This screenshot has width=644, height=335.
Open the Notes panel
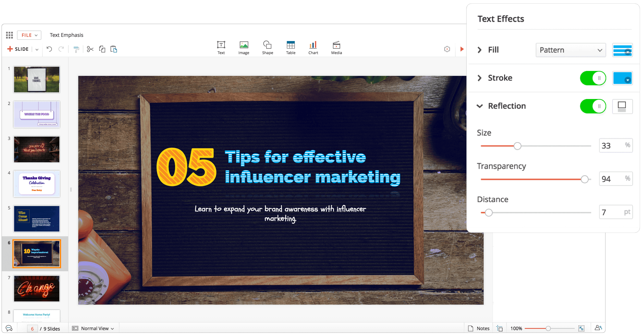point(479,329)
